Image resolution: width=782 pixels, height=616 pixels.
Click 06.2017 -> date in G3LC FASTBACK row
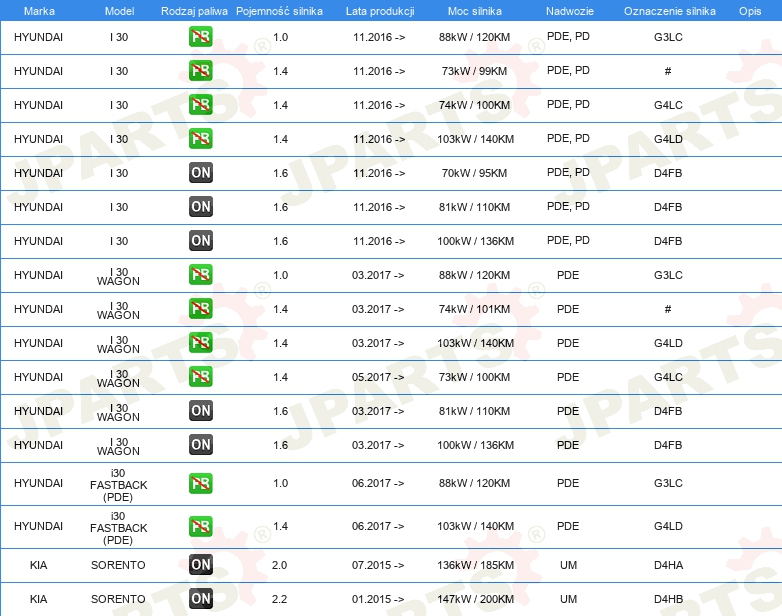point(378,483)
